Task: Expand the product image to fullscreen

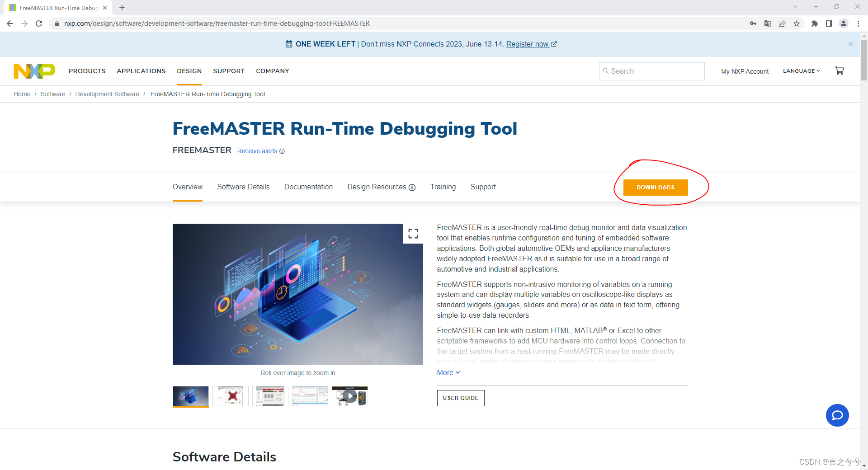Action: point(412,233)
